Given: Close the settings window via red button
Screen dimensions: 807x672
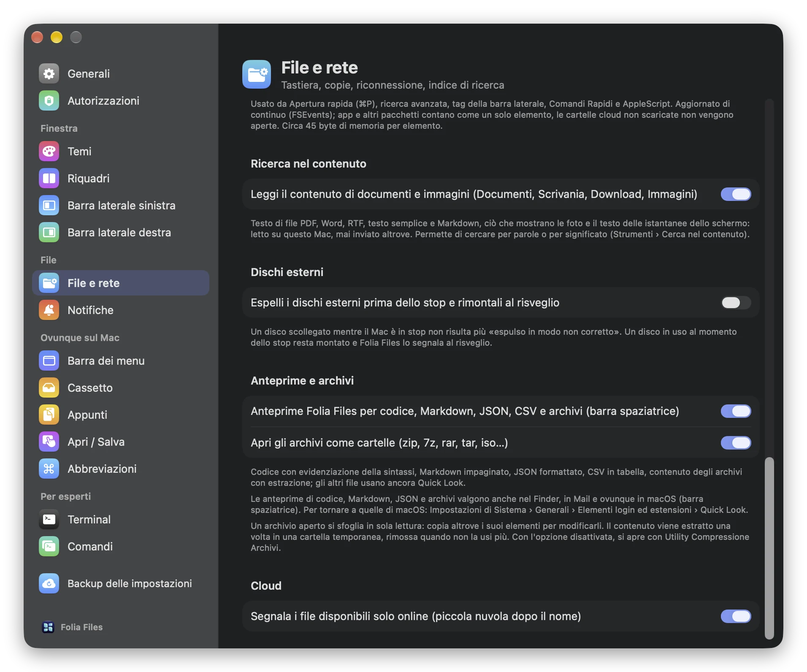Looking at the screenshot, I should (x=37, y=38).
